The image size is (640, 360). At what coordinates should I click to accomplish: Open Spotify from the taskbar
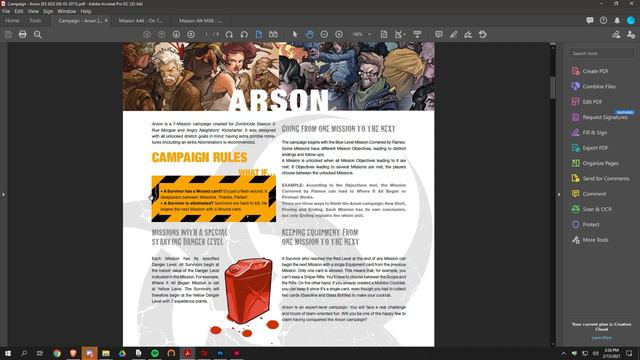click(x=155, y=353)
